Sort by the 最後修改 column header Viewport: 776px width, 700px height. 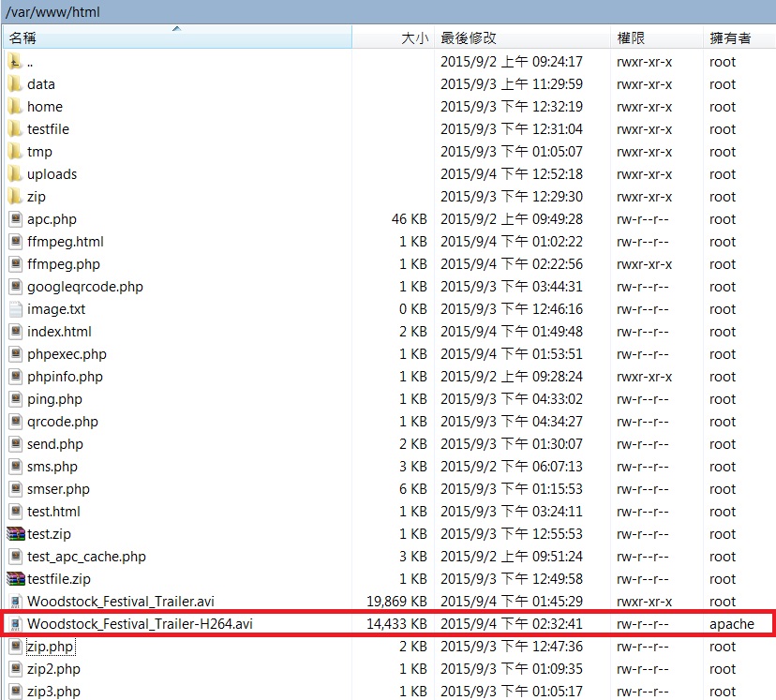(x=522, y=37)
